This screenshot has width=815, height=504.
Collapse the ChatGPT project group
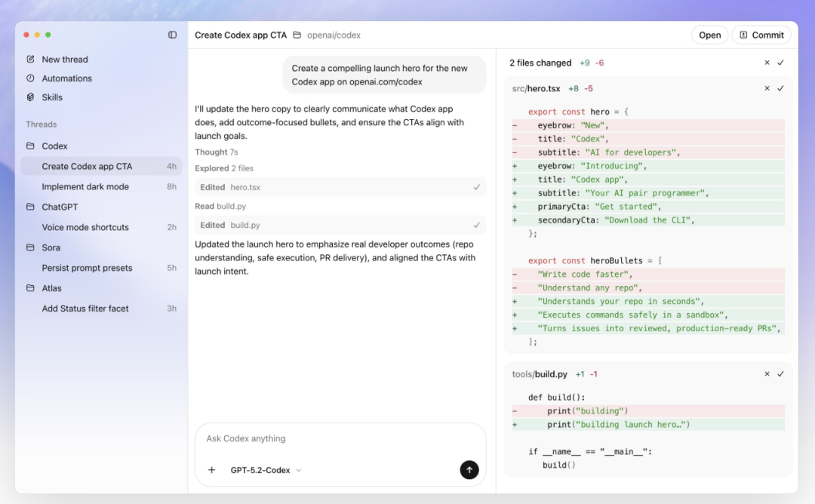point(60,207)
